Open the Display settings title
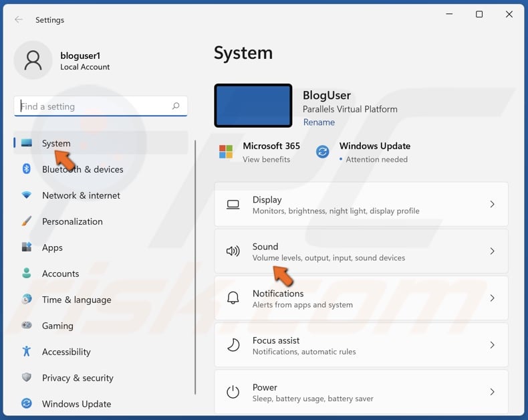This screenshot has height=420, width=528. 267,199
